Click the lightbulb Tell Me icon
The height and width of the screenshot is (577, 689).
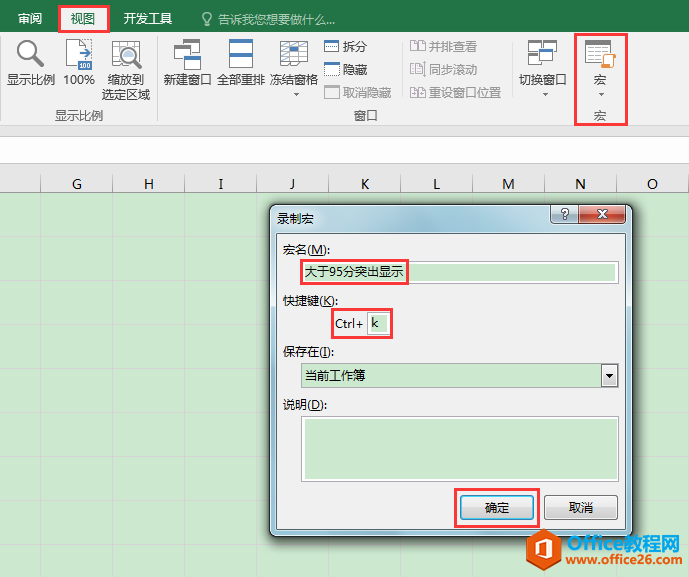pyautogui.click(x=207, y=19)
